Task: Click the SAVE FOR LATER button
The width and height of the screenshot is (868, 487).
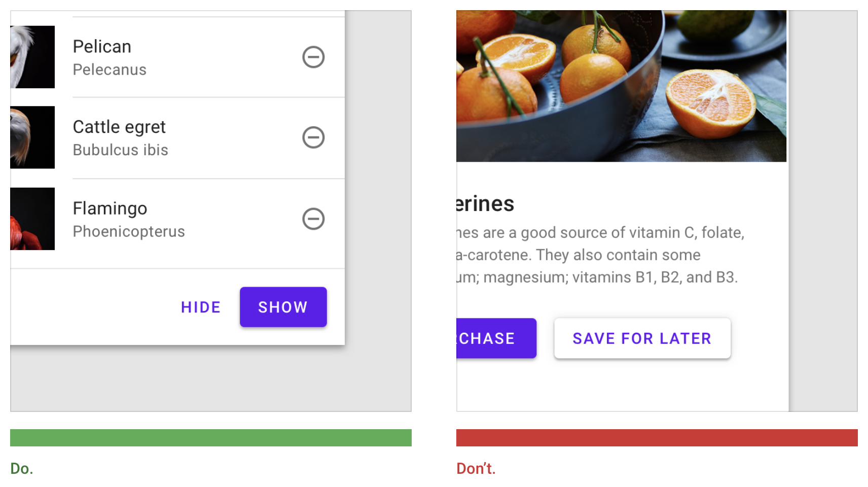Action: pos(642,338)
